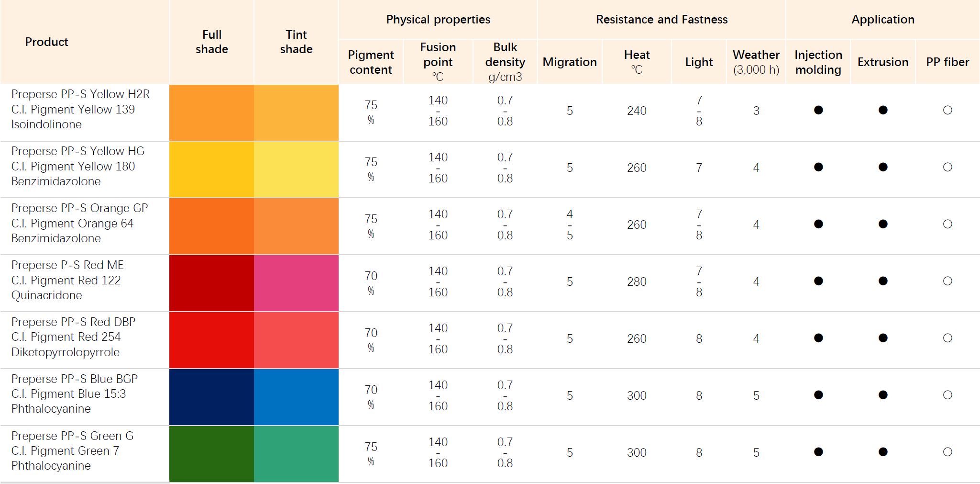Choose the Blue BGP tint shade swatch
The height and width of the screenshot is (484, 980).
point(296,397)
